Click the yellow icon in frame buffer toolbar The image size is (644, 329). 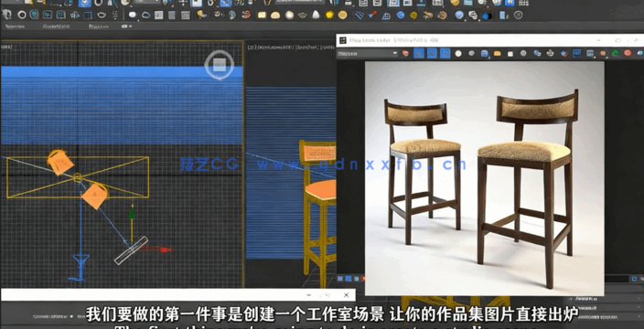click(x=498, y=53)
